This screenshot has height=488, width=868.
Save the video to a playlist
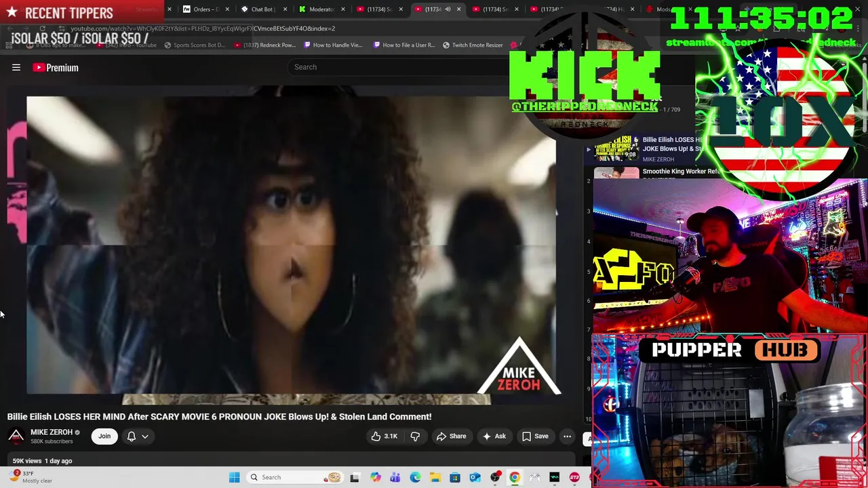[x=535, y=436]
